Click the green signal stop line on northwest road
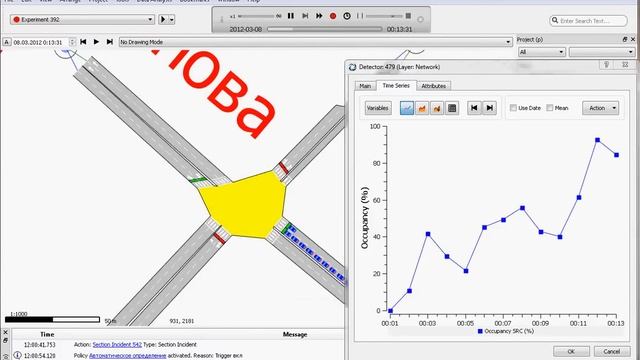Viewport: 640px width, 360px height. (198, 180)
